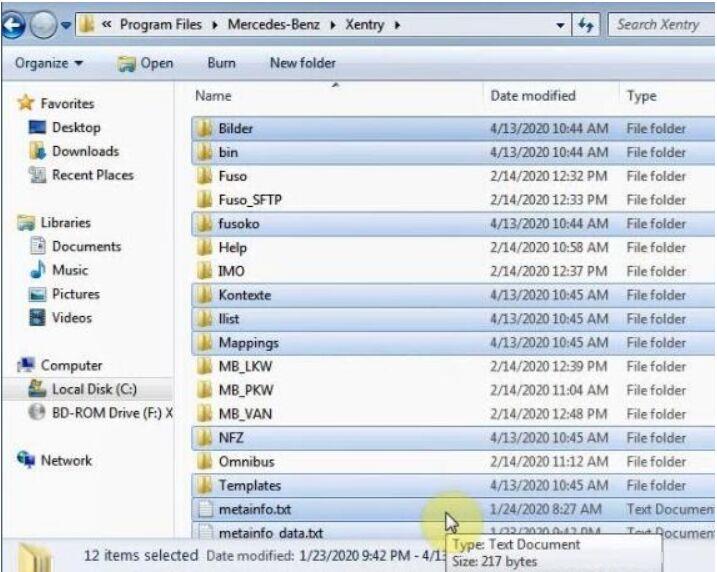The image size is (717, 572).
Task: Select Xentry in the address path
Action: click(x=364, y=25)
